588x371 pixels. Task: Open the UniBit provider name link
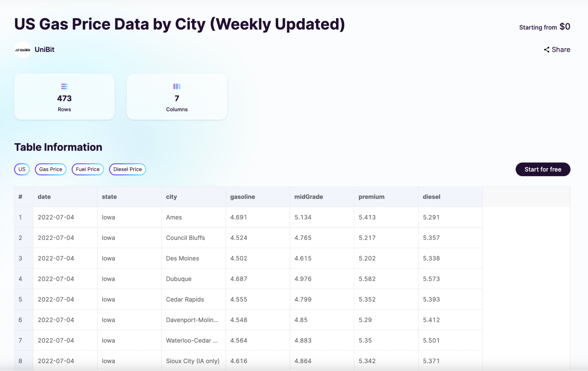pyautogui.click(x=44, y=50)
